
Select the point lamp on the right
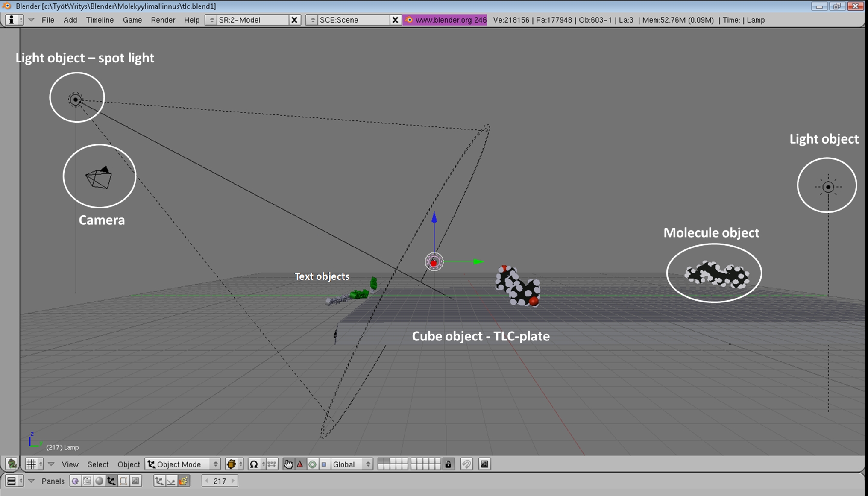click(x=828, y=187)
